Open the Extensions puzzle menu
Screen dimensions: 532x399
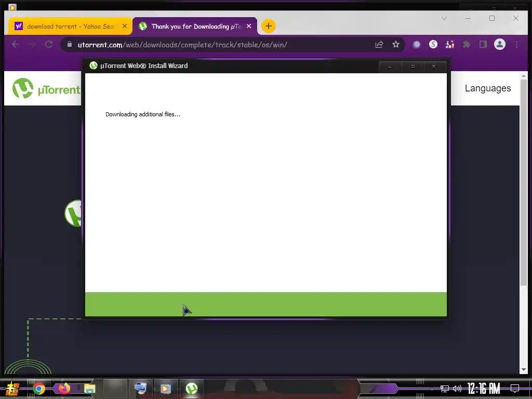tap(467, 45)
